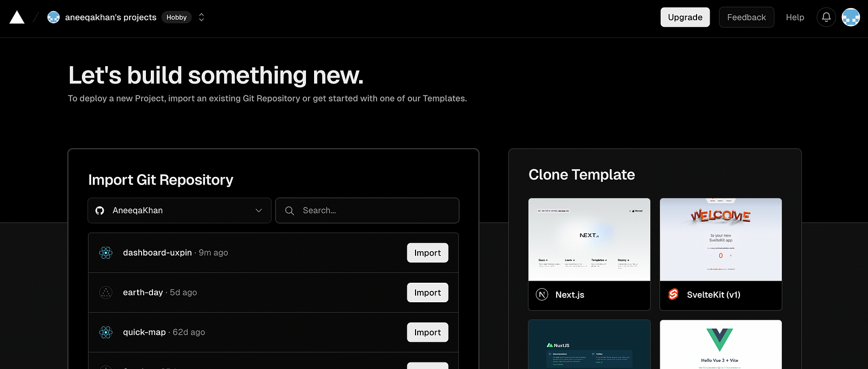The height and width of the screenshot is (369, 868).
Task: Click the Next.js template label
Action: (x=570, y=295)
